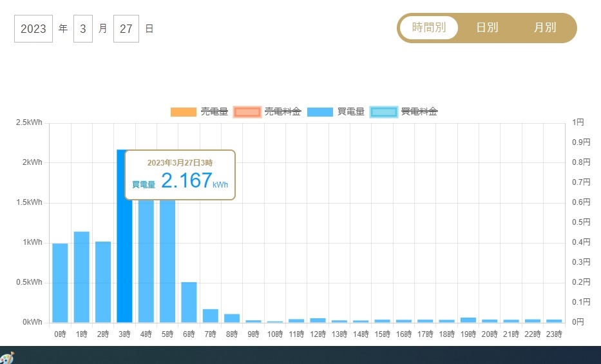Select the 7時 bar in chart
Screen dimensions: 601x364
tap(211, 316)
